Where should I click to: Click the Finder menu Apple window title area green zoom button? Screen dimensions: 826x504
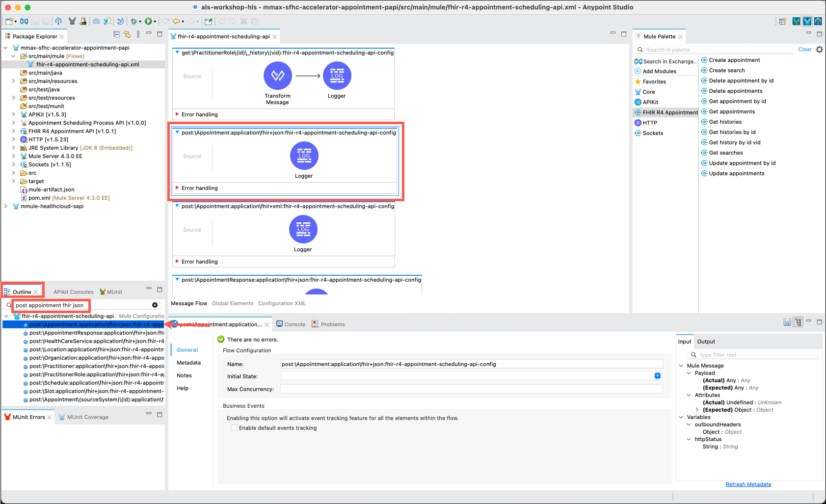click(x=27, y=7)
